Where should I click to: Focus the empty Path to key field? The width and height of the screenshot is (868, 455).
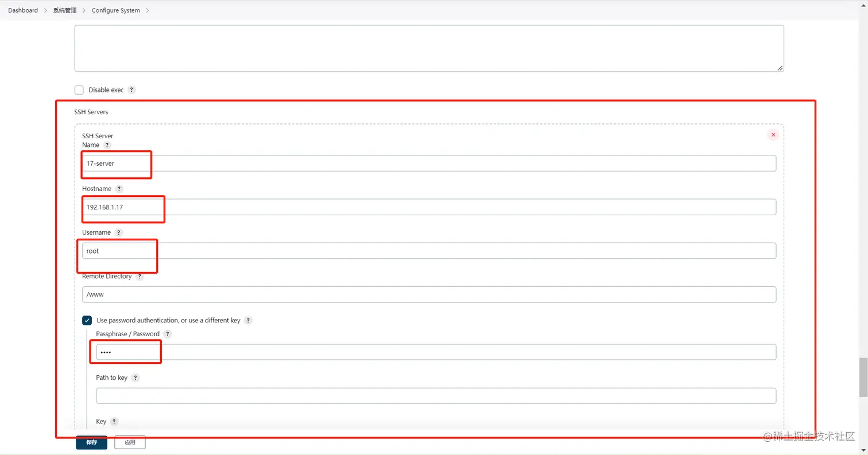click(436, 396)
